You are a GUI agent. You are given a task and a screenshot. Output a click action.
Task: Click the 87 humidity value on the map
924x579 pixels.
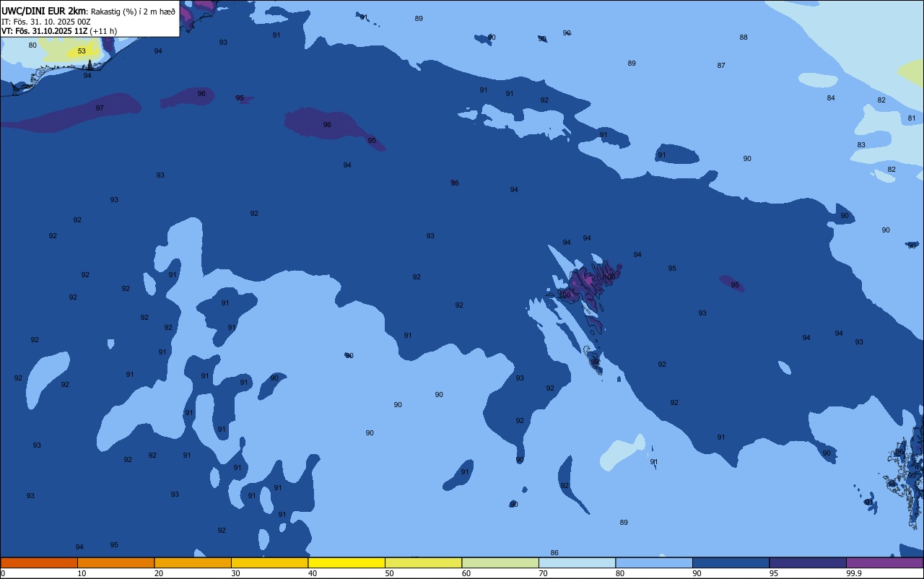coord(721,66)
